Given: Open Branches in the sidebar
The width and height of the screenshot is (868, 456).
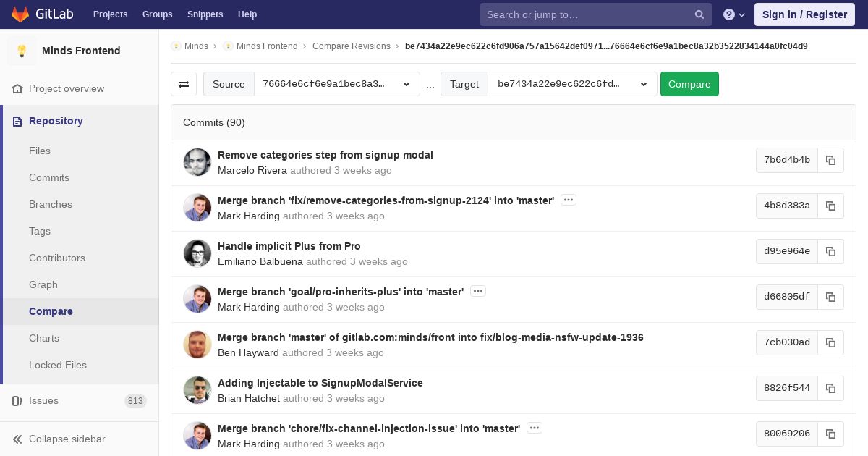Looking at the screenshot, I should [51, 204].
